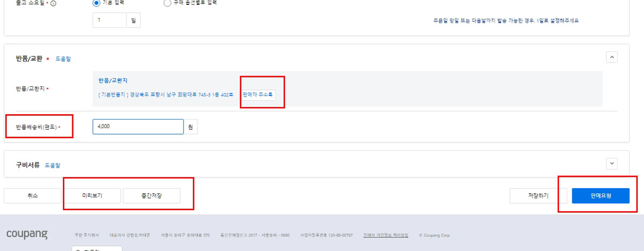
Task: Click the 저장하기 button
Action: [538, 196]
